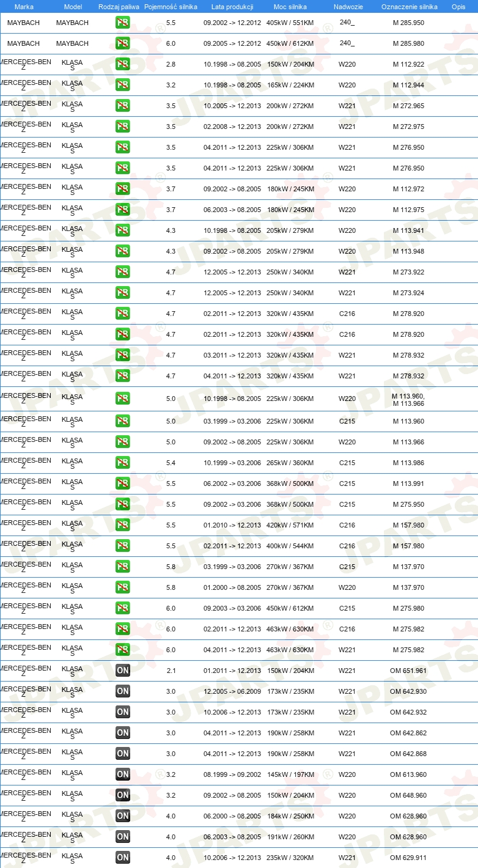Click the Opis column header
478x868 pixels.
[458, 7]
